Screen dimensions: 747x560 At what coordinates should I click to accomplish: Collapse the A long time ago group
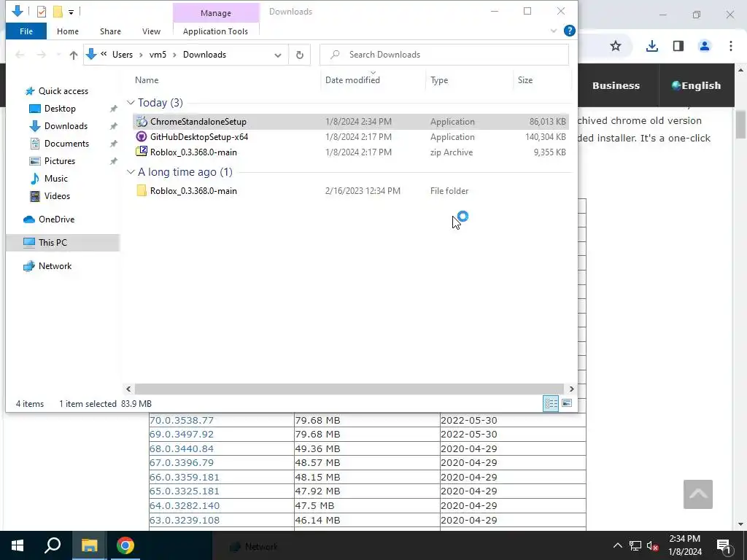click(x=131, y=172)
